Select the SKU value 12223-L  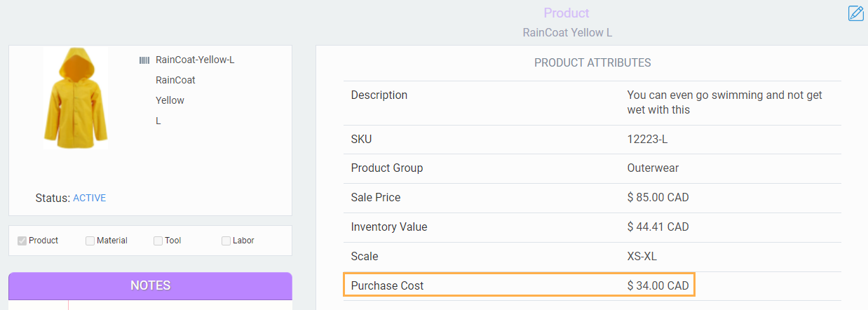pos(647,139)
